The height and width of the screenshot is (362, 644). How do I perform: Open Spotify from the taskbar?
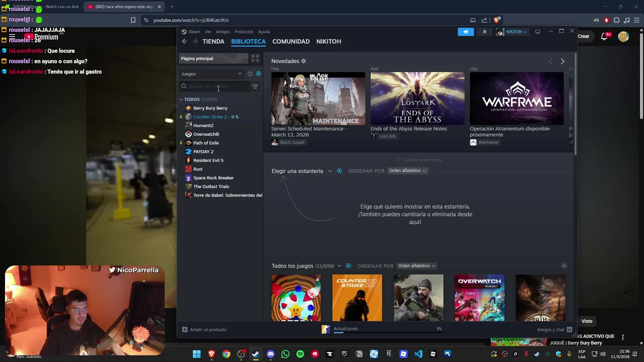[x=300, y=354]
